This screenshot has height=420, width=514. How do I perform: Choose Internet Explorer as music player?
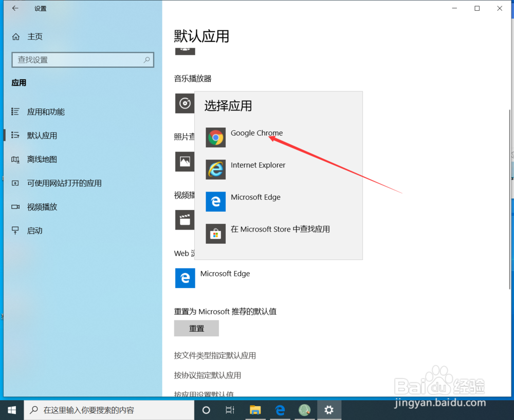pos(259,165)
